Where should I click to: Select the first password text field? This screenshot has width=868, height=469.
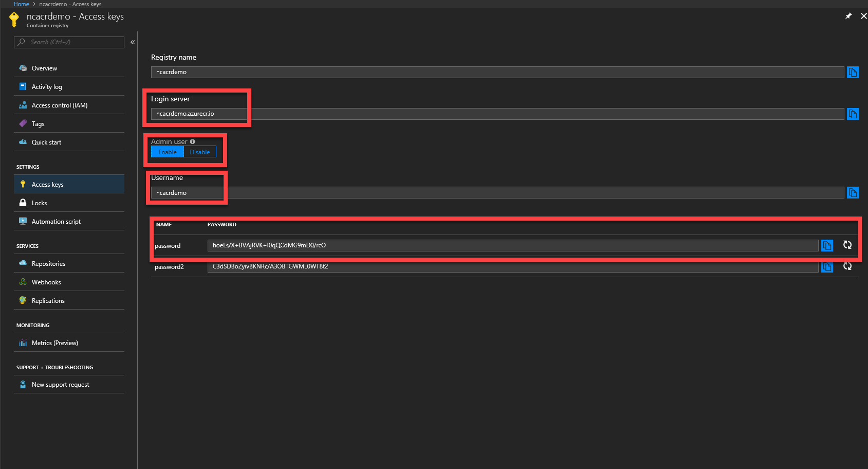tap(513, 245)
